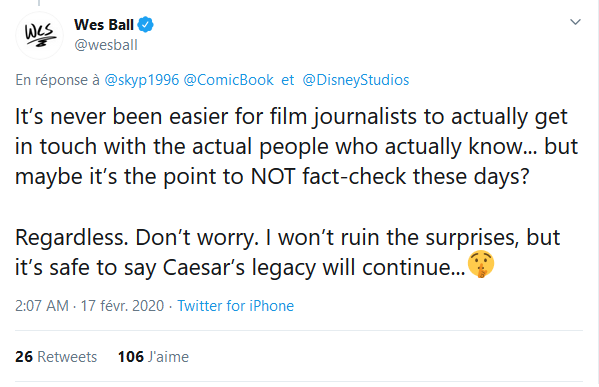This screenshot has width=599, height=387.
Task: Click the blue verified badge icon
Action: (x=146, y=25)
